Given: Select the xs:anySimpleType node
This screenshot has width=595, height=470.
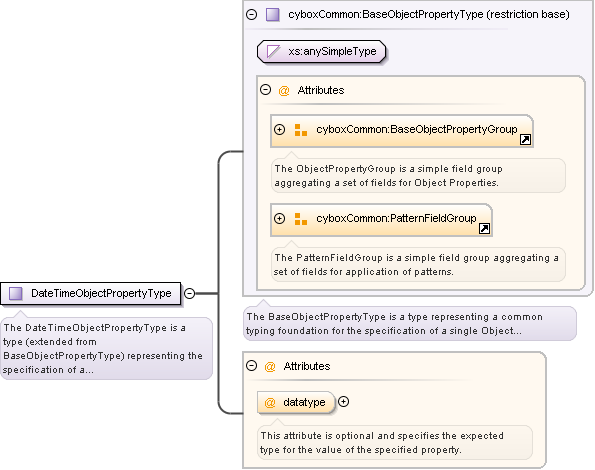Looking at the screenshot, I should point(321,52).
